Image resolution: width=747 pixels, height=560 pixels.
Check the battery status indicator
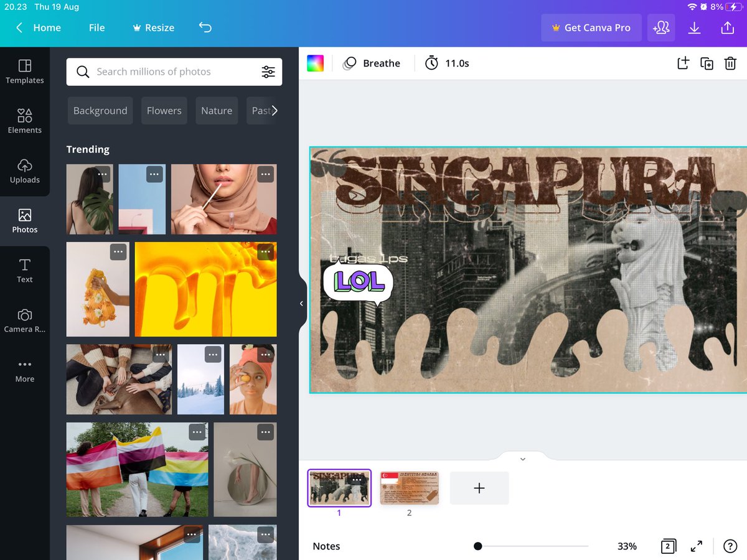(735, 7)
